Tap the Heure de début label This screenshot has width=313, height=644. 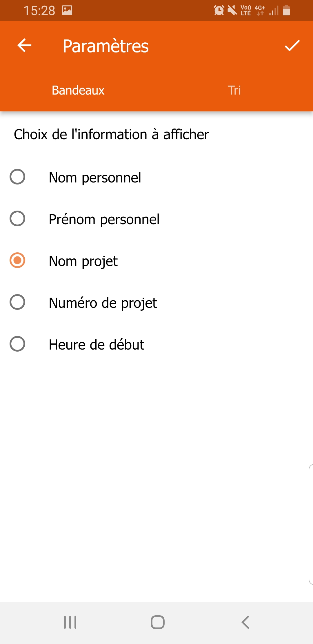click(x=97, y=345)
